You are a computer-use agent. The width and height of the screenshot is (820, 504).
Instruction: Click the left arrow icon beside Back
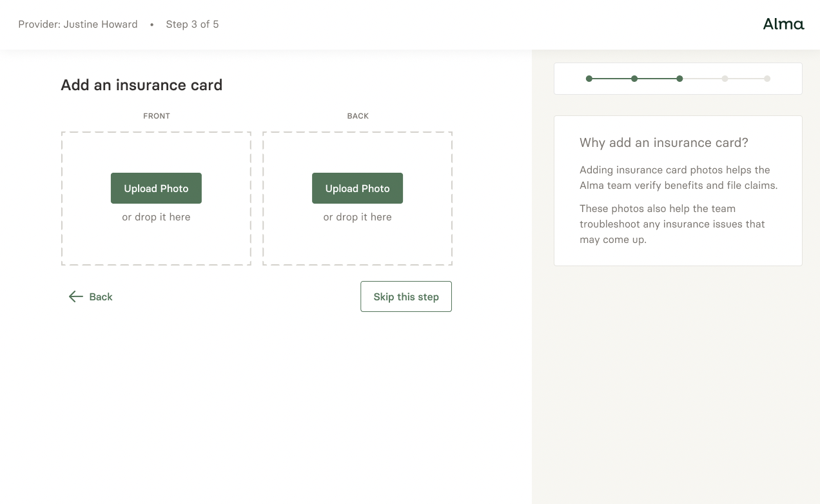tap(76, 296)
